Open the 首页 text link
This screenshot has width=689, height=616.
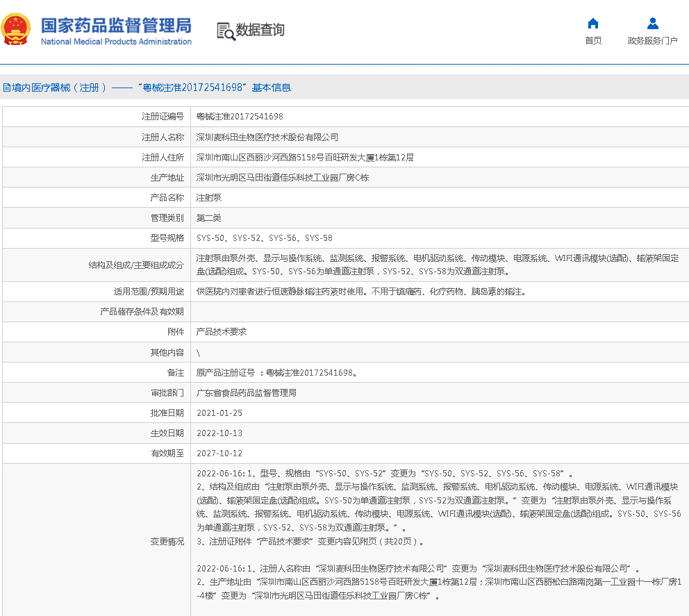(x=593, y=41)
